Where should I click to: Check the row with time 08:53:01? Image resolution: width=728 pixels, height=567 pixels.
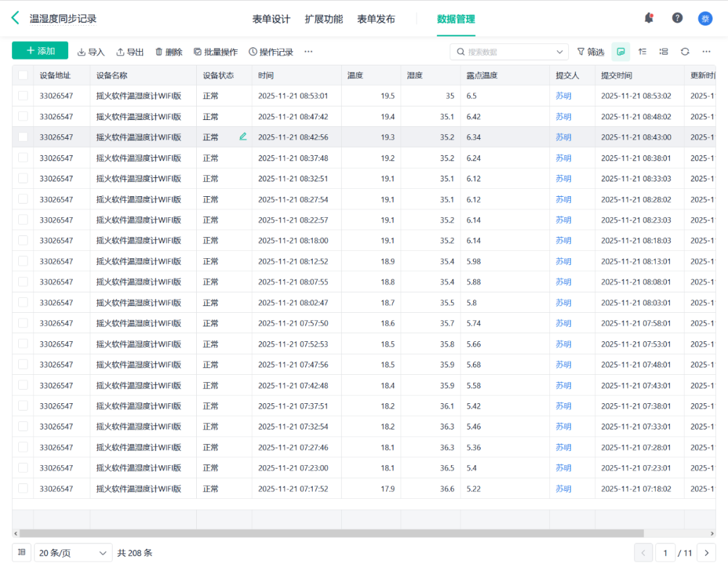[x=23, y=96]
